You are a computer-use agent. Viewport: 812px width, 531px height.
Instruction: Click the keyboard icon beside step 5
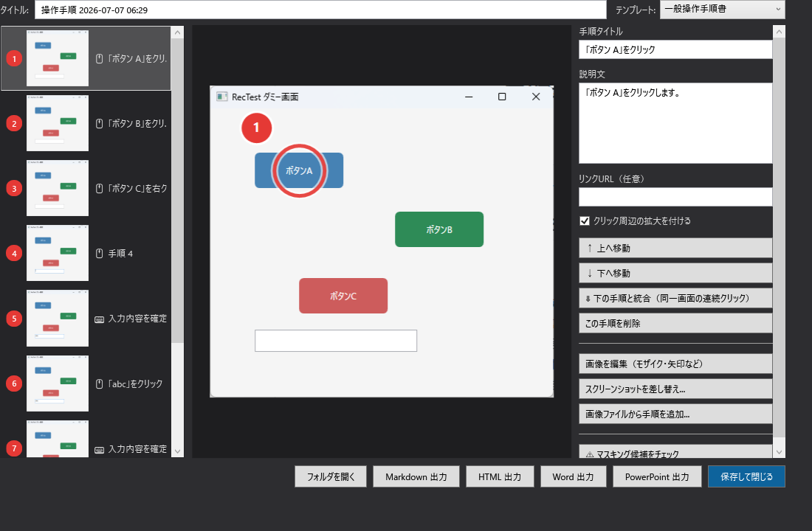point(100,319)
